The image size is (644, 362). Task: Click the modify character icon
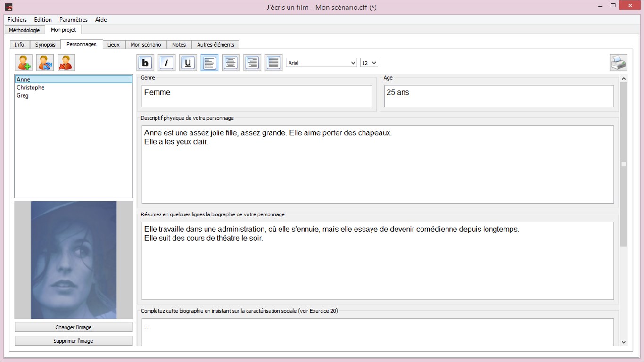[45, 63]
